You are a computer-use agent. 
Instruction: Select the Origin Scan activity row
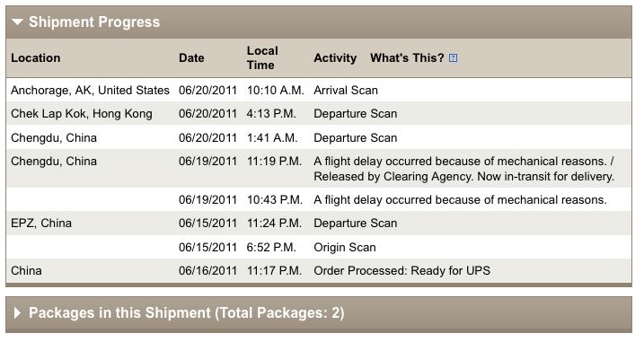[319, 247]
